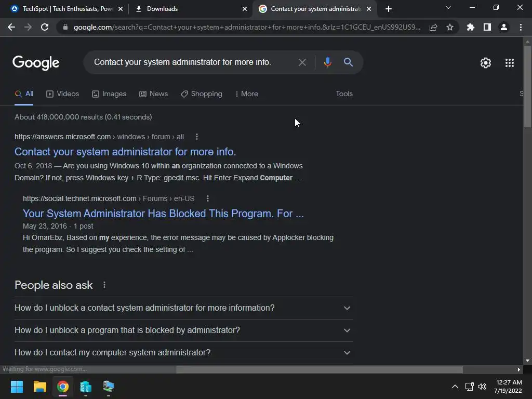Open Google quick settings gear

pyautogui.click(x=486, y=63)
